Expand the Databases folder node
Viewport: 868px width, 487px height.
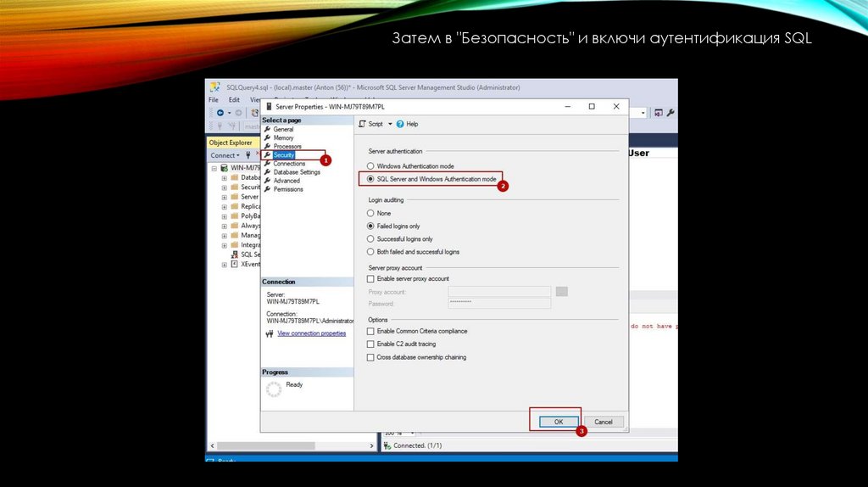[x=224, y=178]
